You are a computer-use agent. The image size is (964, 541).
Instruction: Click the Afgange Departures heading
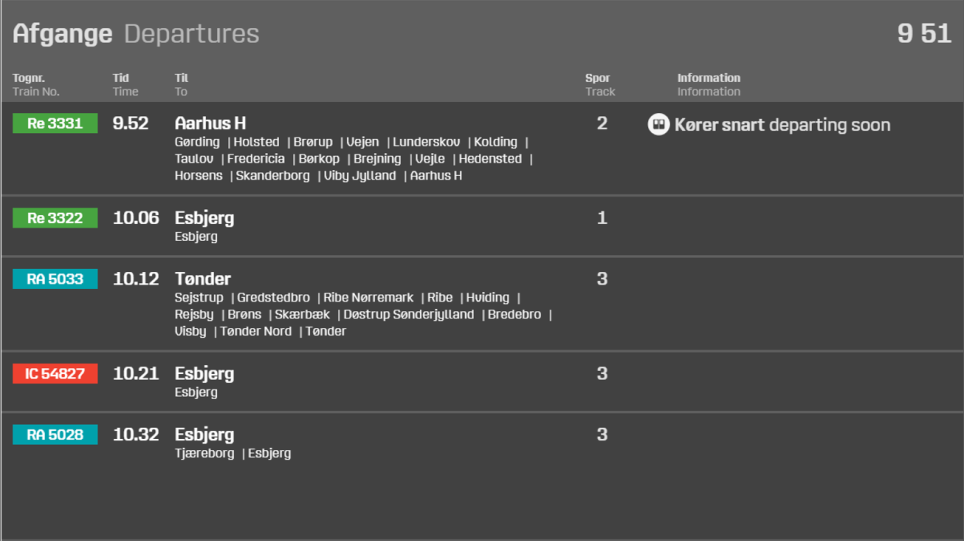(x=136, y=34)
